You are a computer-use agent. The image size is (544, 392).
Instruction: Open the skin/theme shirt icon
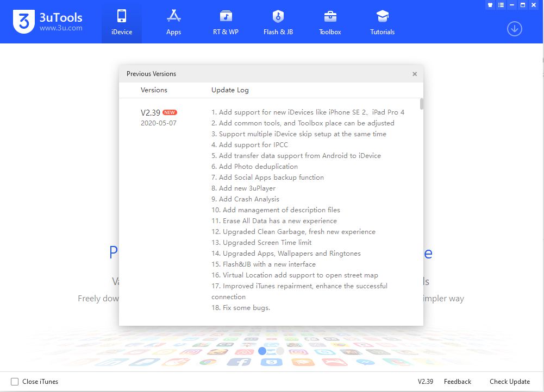(490, 5)
